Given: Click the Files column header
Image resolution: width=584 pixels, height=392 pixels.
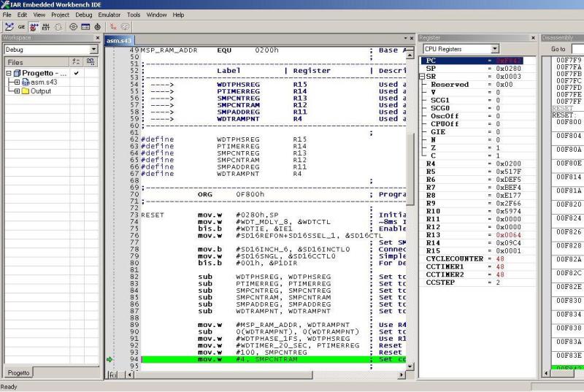Looking at the screenshot, I should coord(36,62).
